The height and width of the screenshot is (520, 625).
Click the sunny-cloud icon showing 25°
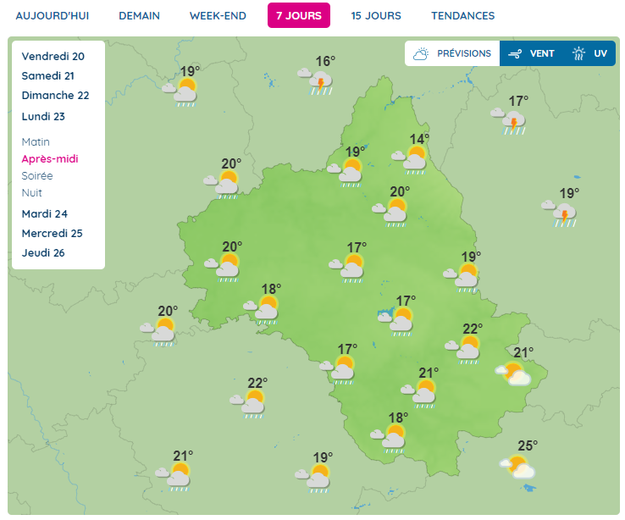tap(517, 467)
